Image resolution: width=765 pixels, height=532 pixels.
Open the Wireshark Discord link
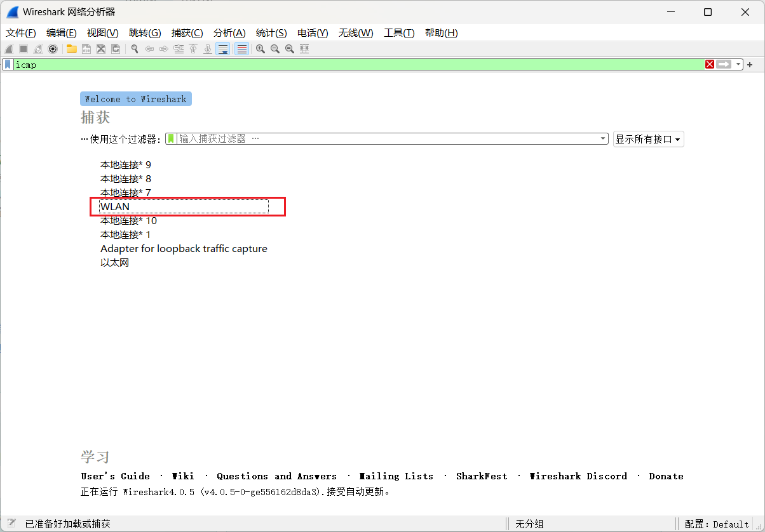coord(578,476)
